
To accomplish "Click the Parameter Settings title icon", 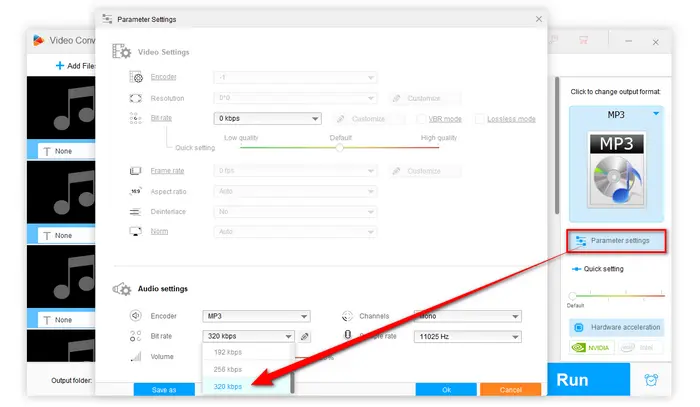I will coord(107,19).
